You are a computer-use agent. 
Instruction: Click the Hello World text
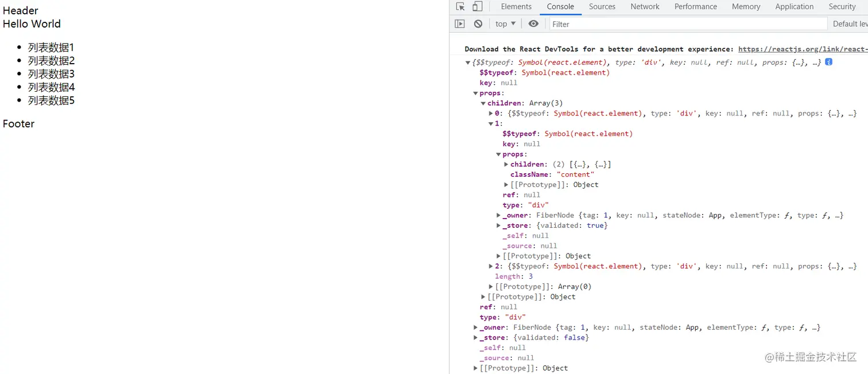coord(32,24)
